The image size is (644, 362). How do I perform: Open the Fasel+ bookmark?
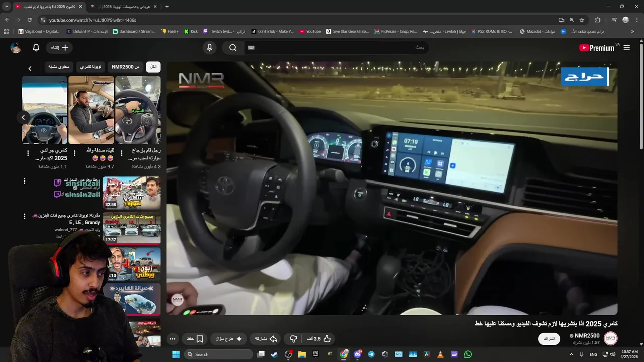pos(170,31)
